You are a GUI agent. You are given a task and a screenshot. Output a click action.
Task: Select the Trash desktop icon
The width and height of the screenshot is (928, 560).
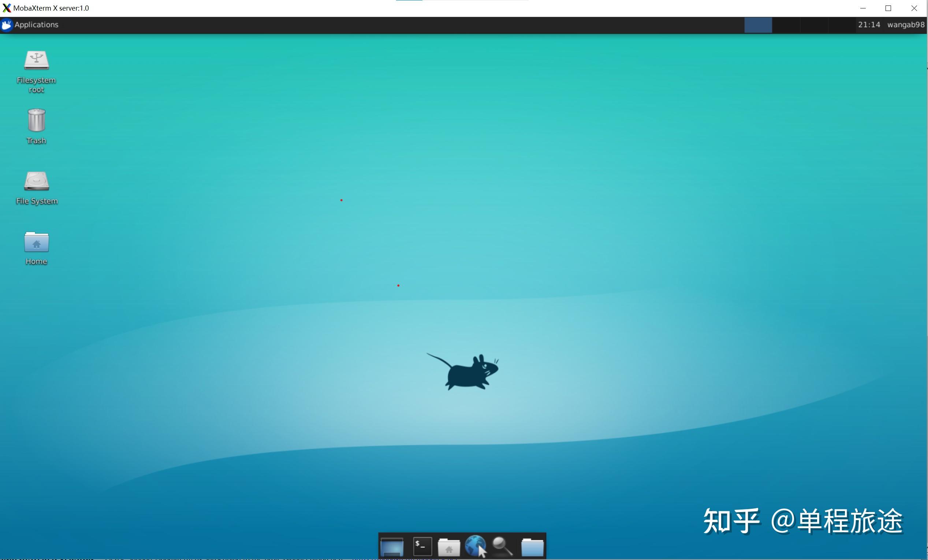tap(36, 121)
